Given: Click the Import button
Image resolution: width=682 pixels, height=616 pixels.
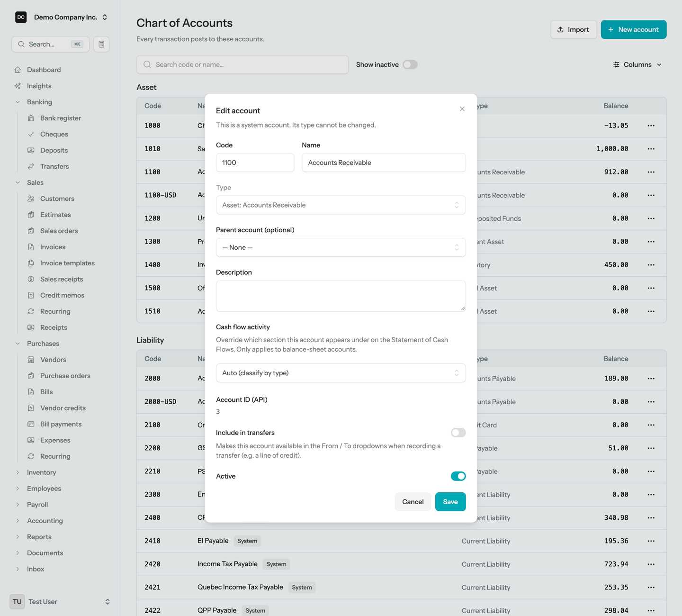Looking at the screenshot, I should click(574, 29).
